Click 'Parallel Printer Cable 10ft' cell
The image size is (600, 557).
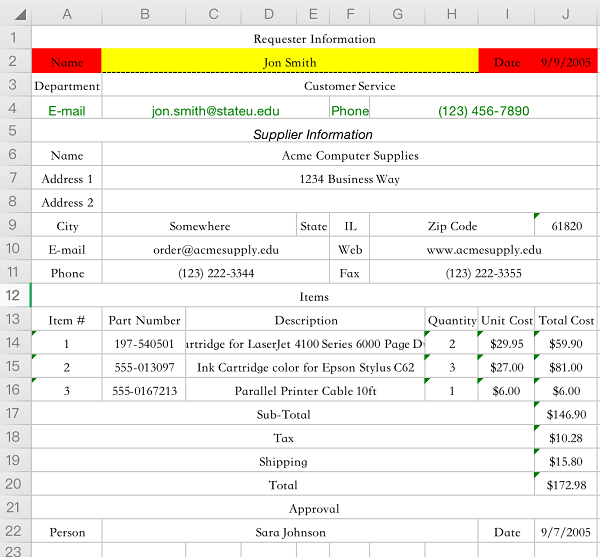[x=305, y=390]
